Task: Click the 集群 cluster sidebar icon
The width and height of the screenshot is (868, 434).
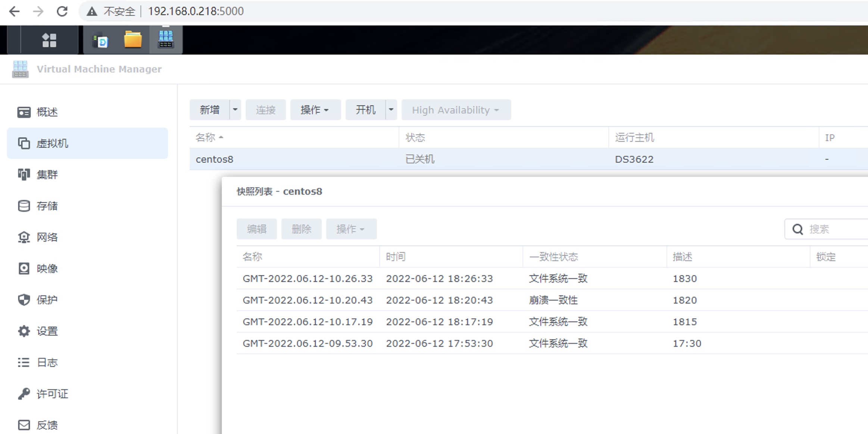Action: coord(24,174)
